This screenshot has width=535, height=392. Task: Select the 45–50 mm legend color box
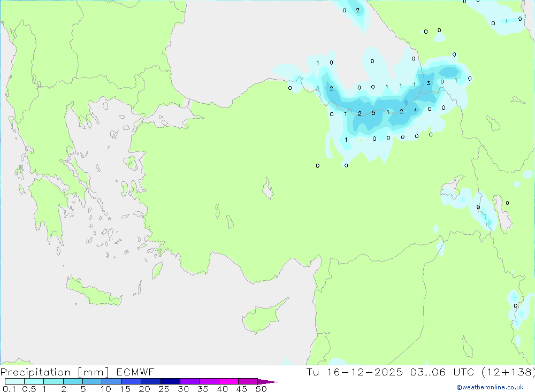point(248,381)
